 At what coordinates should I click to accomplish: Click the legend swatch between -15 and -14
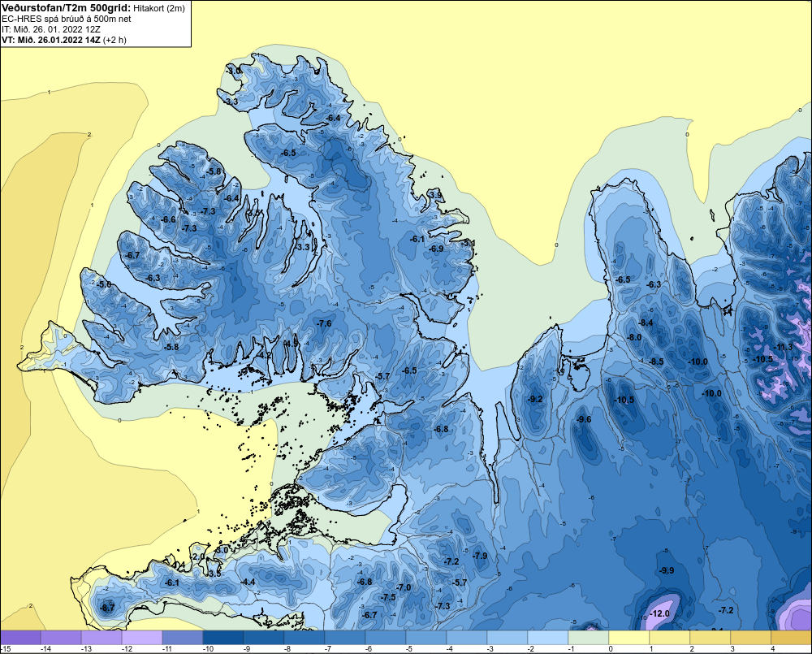21,638
